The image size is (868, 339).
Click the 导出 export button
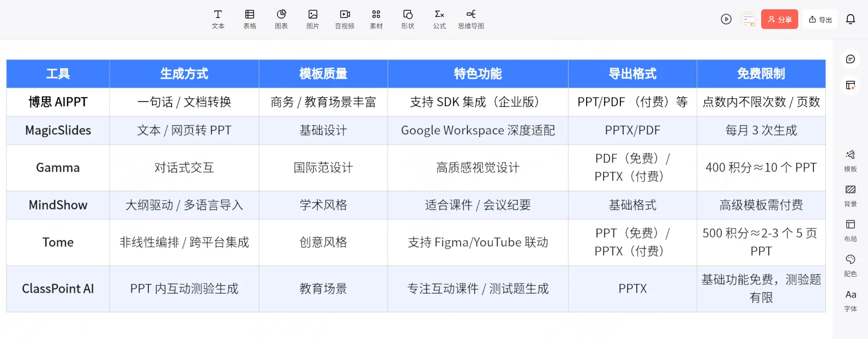point(820,19)
